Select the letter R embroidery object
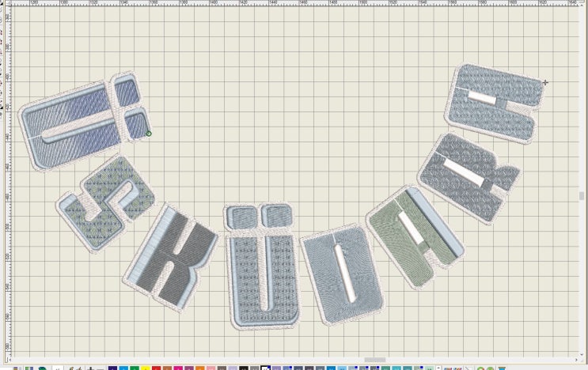Viewport: 588px width, 370px height. (469, 178)
